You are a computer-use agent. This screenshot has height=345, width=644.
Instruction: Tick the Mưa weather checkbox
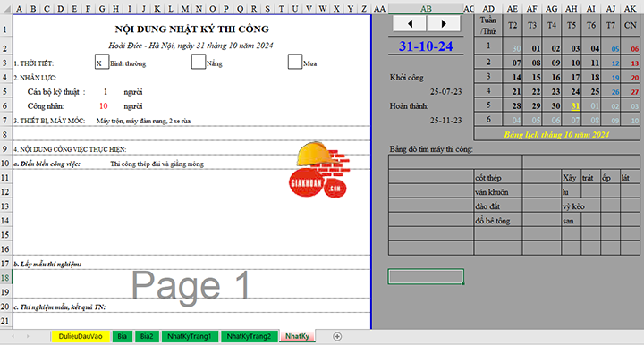coord(295,62)
